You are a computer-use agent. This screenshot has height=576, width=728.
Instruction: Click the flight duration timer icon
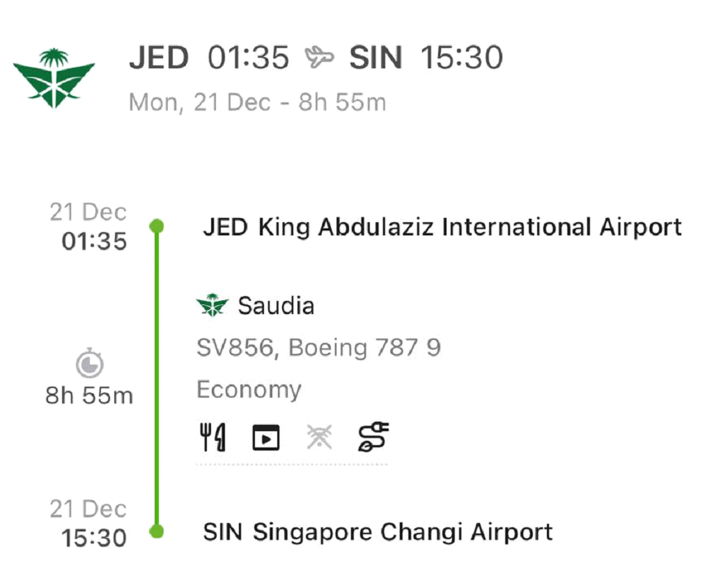90,364
